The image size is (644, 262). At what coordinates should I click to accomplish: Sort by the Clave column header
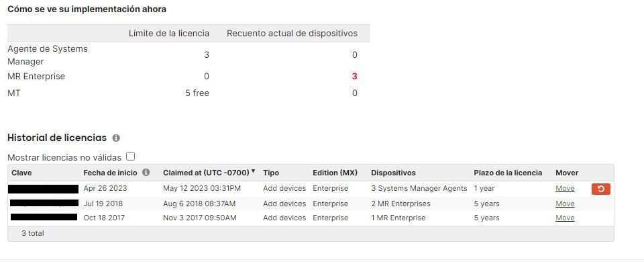tap(21, 173)
